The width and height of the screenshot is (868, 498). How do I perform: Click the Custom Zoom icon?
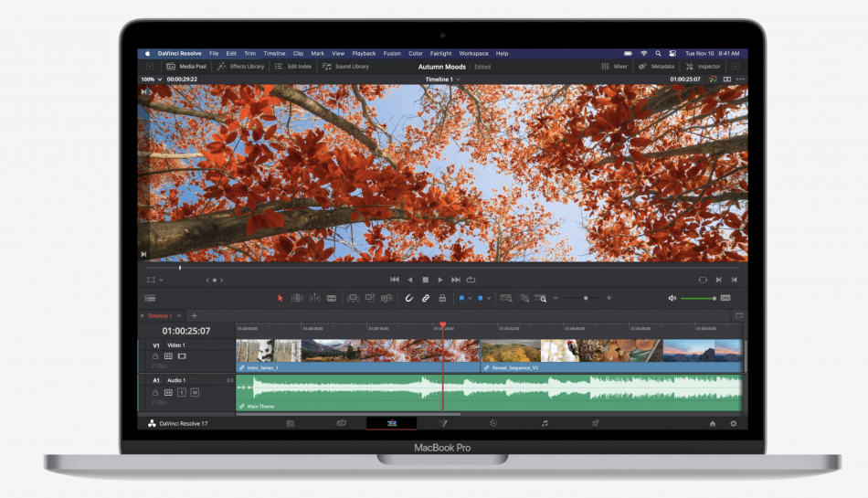[x=540, y=298]
